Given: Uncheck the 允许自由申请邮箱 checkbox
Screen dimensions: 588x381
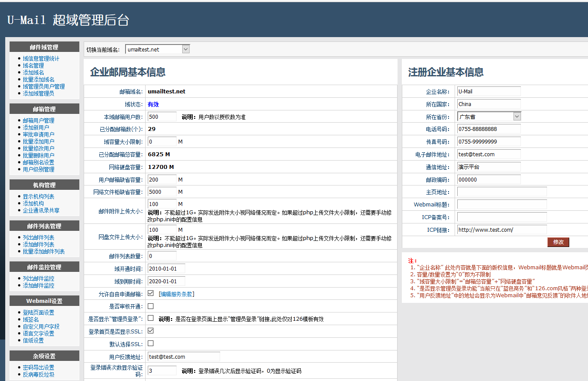Looking at the screenshot, I should [150, 293].
